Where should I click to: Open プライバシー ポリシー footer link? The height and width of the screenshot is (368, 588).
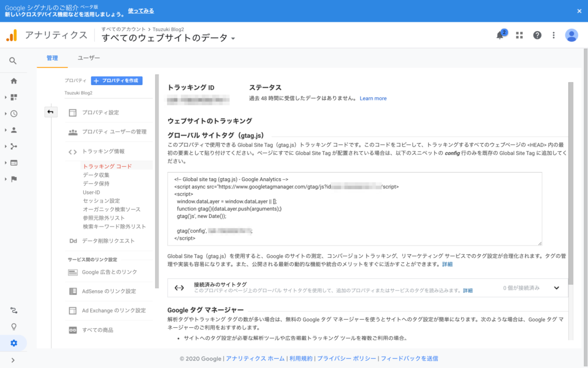(x=346, y=359)
